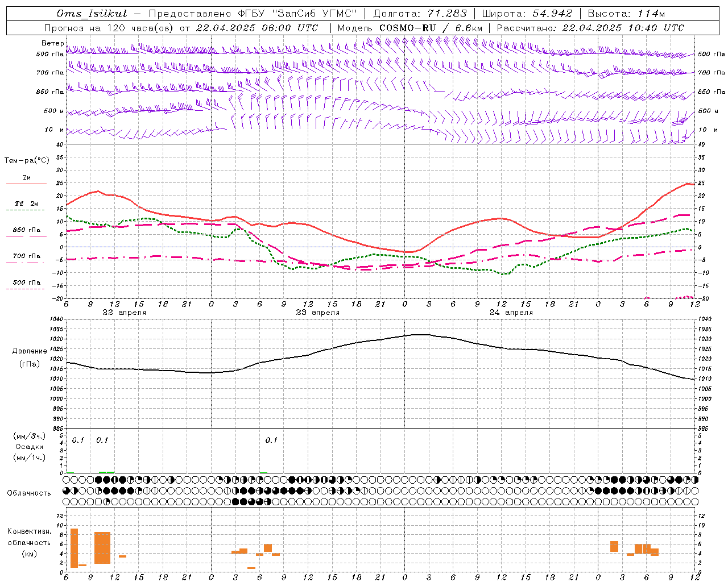
Task: Click the solid red 2м legend entry
Action: point(26,180)
